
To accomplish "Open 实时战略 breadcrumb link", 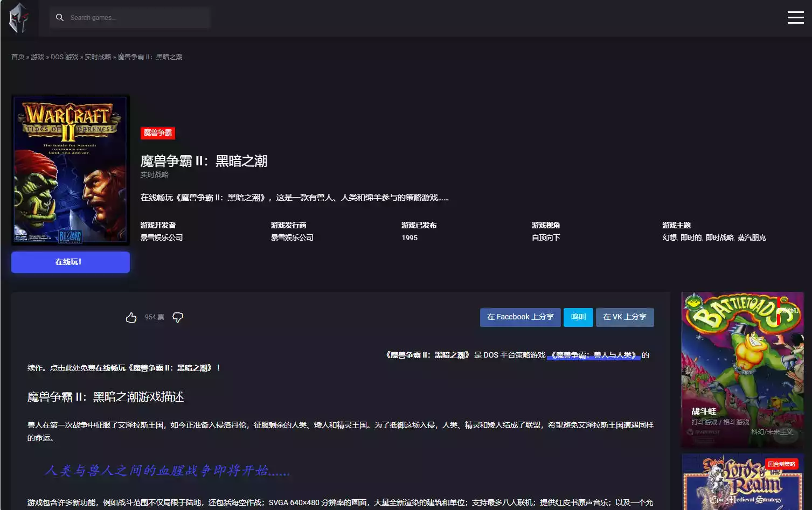I will click(98, 57).
